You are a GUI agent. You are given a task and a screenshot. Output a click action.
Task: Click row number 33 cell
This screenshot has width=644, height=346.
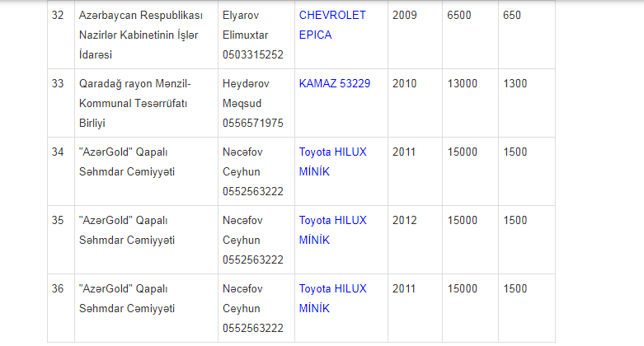[x=61, y=103]
